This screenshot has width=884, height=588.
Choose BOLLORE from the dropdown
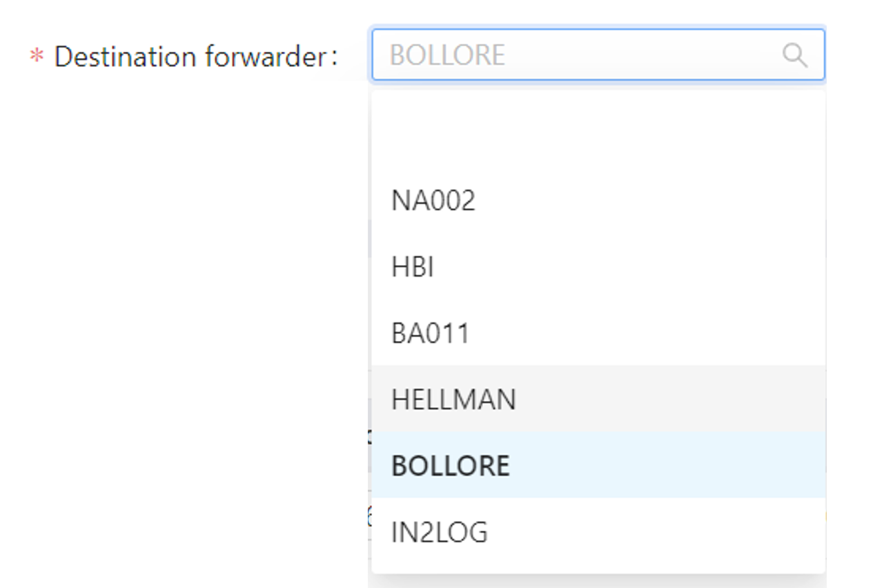[450, 466]
